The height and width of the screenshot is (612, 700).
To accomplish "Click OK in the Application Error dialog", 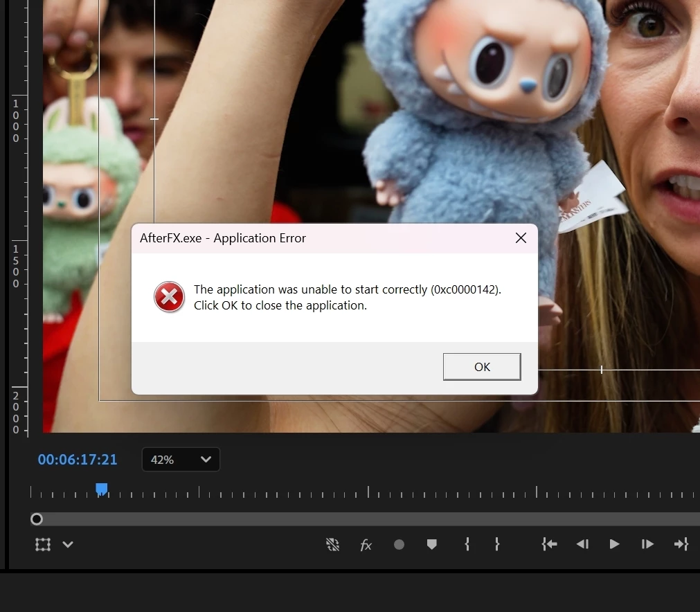I will coord(482,367).
